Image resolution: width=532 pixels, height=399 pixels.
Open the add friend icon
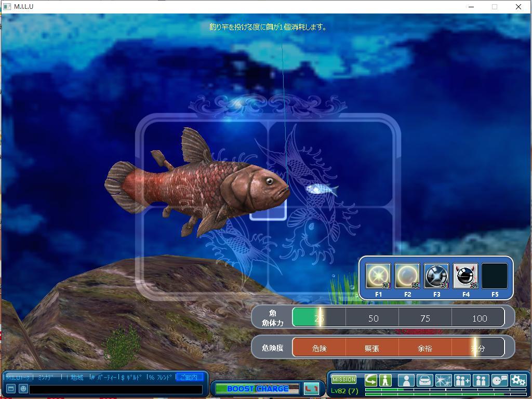[462, 380]
